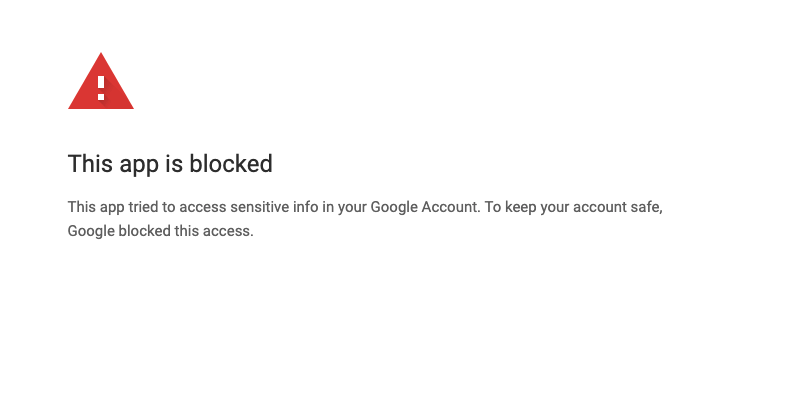Click the "Google blocked this access." line
This screenshot has height=415, width=797.
[161, 231]
